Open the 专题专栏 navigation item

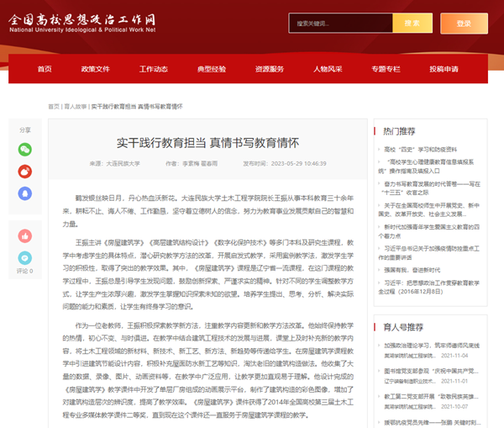pos(386,69)
